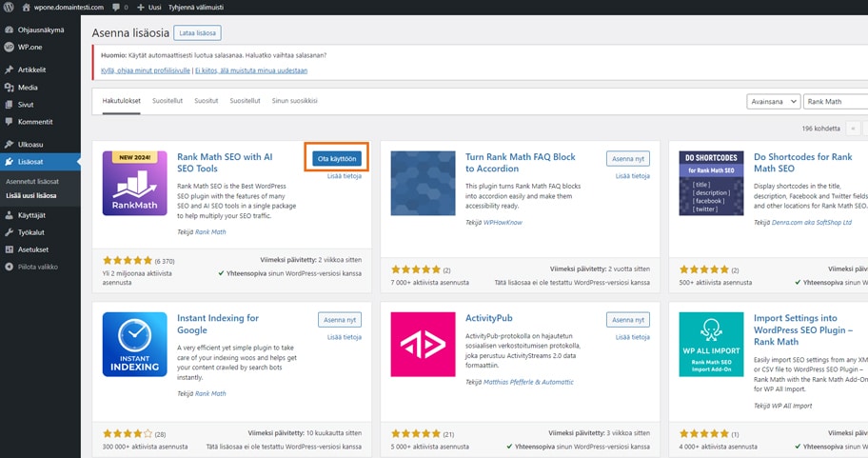Activate Rank Math with Ota käyttöön
The image size is (868, 458).
[x=337, y=158]
